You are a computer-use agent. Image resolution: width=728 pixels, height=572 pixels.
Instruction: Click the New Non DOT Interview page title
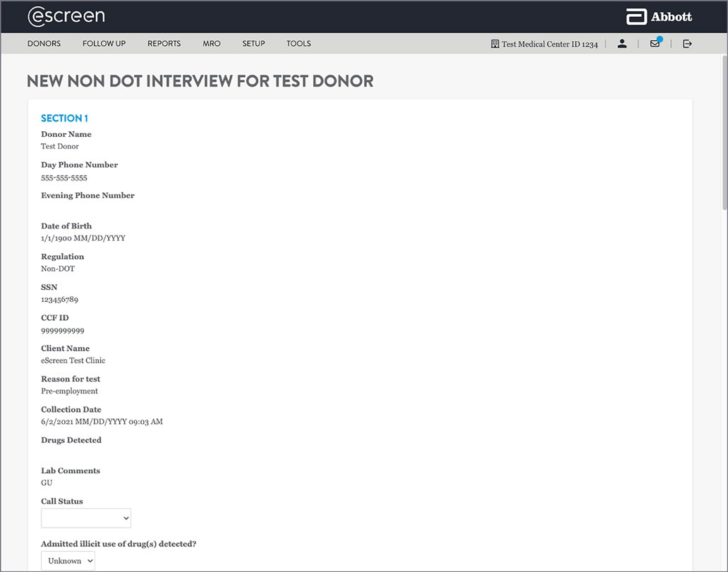[x=200, y=81]
